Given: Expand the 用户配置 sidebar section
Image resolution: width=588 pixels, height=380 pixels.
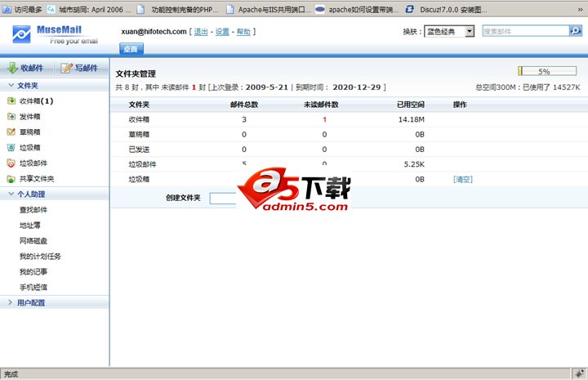Looking at the screenshot, I should (11, 302).
